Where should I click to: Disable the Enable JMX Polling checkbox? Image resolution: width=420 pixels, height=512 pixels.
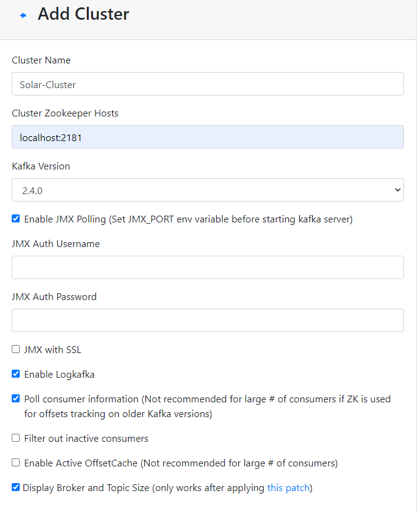click(x=15, y=219)
